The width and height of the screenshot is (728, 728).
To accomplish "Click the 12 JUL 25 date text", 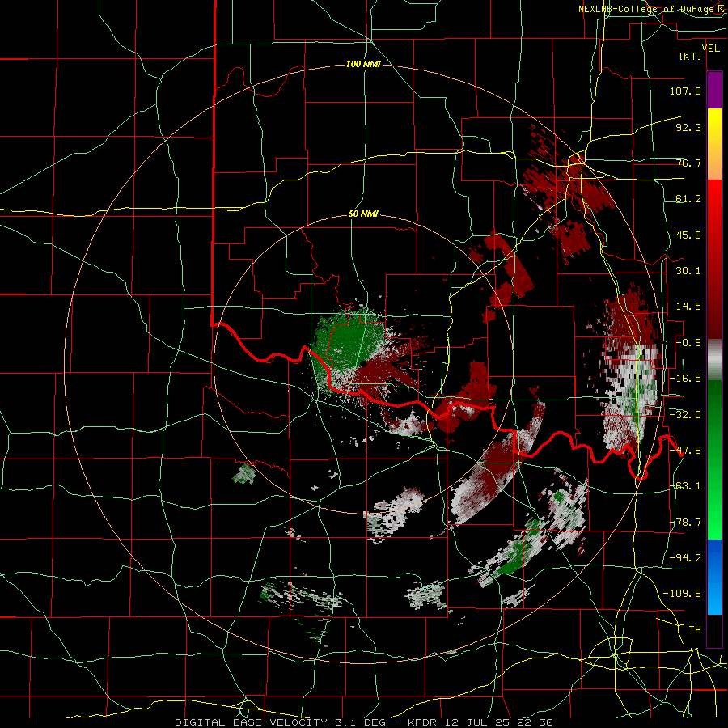I will pos(476,722).
